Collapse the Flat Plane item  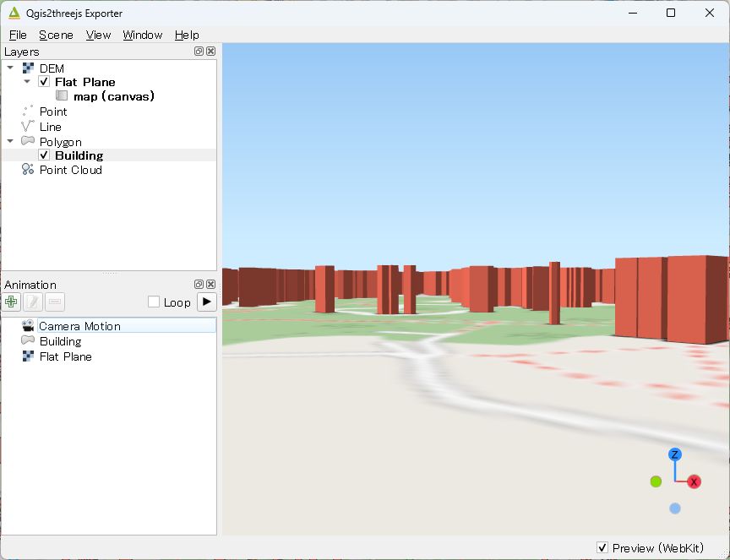point(27,81)
